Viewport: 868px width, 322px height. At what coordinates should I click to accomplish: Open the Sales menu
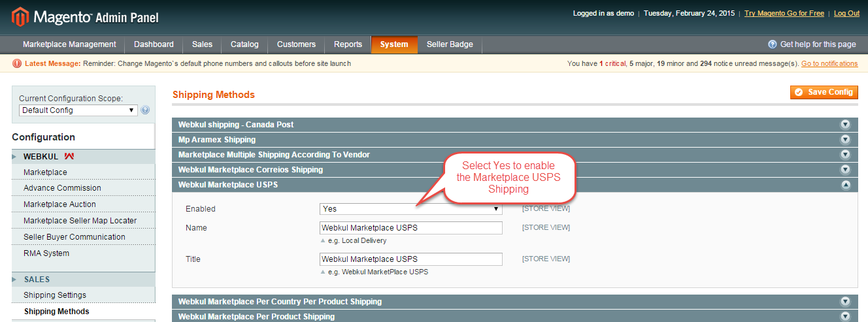point(203,44)
